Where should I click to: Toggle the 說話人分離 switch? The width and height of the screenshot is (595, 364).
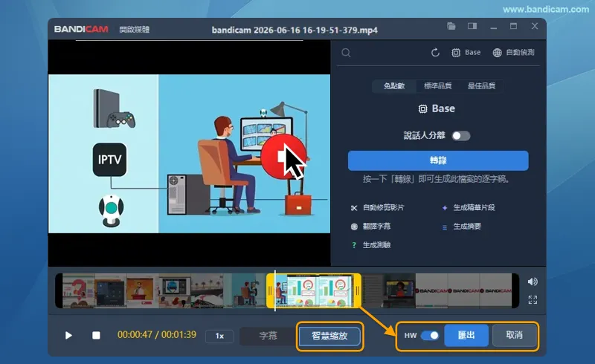tap(461, 136)
